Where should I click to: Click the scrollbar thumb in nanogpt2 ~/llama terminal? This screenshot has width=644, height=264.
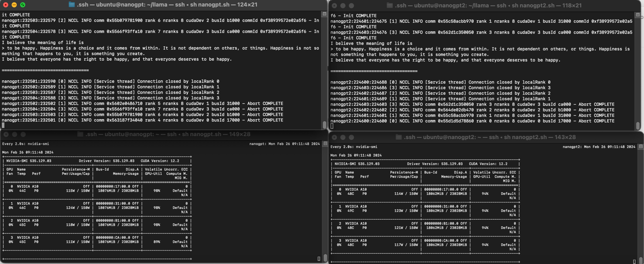click(638, 126)
